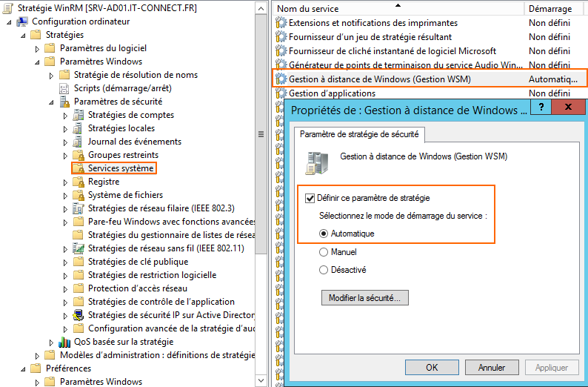Image resolution: width=588 pixels, height=387 pixels.
Task: Click the gear icon of Fournisseur d'un jeu de stratégie résultant
Action: point(281,37)
